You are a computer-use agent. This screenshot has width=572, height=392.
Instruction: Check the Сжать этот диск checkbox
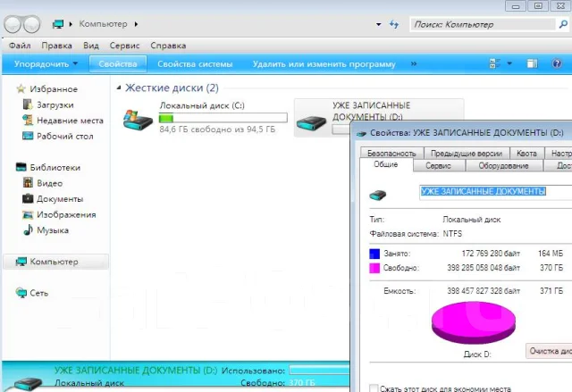374,388
